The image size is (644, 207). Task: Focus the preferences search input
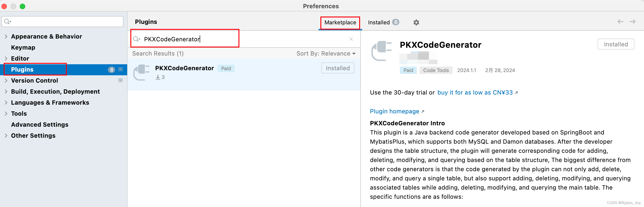click(62, 22)
